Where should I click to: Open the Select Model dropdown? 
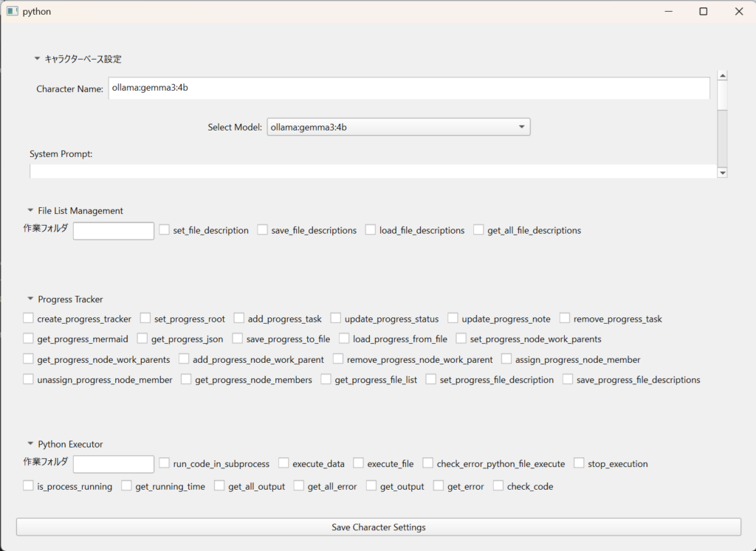398,127
